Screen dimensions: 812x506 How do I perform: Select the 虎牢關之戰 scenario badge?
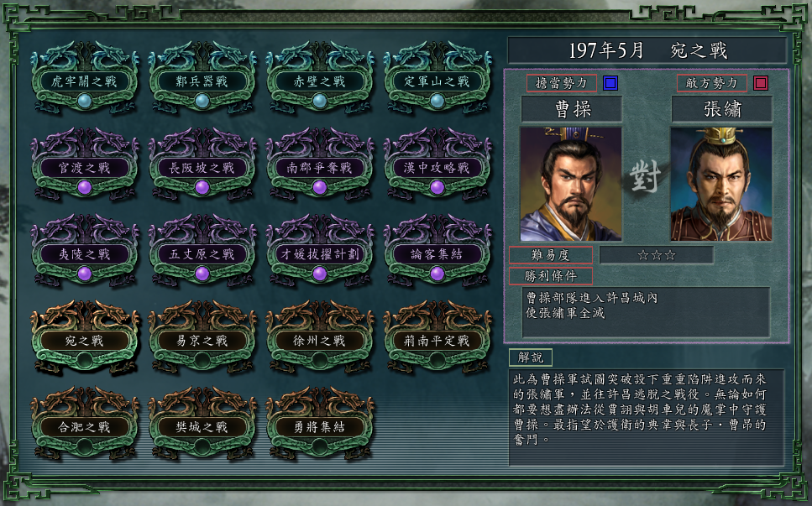click(x=85, y=77)
